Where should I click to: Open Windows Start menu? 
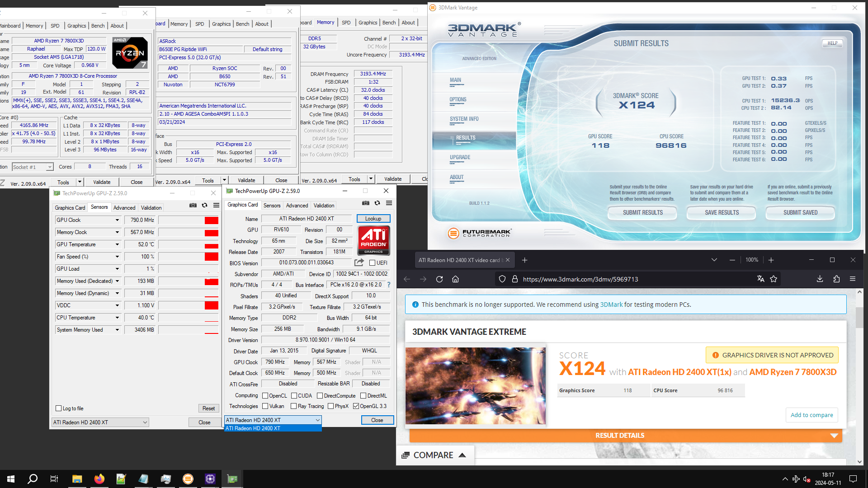11,479
